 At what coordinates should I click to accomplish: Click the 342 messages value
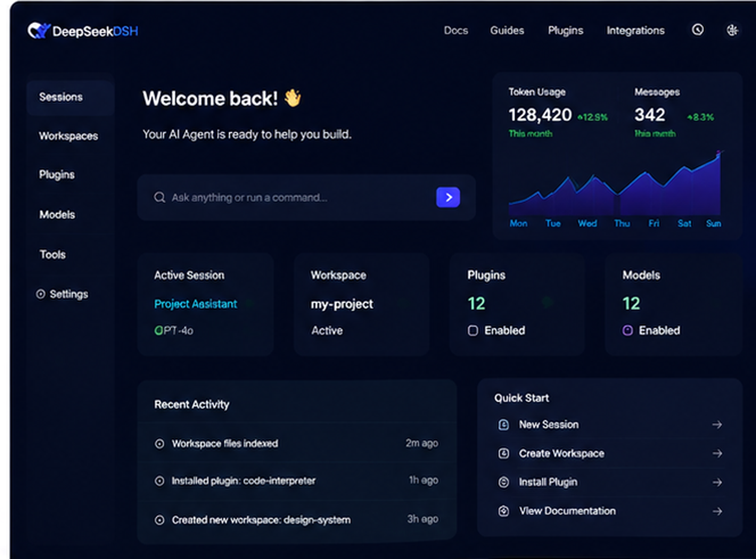tap(650, 115)
